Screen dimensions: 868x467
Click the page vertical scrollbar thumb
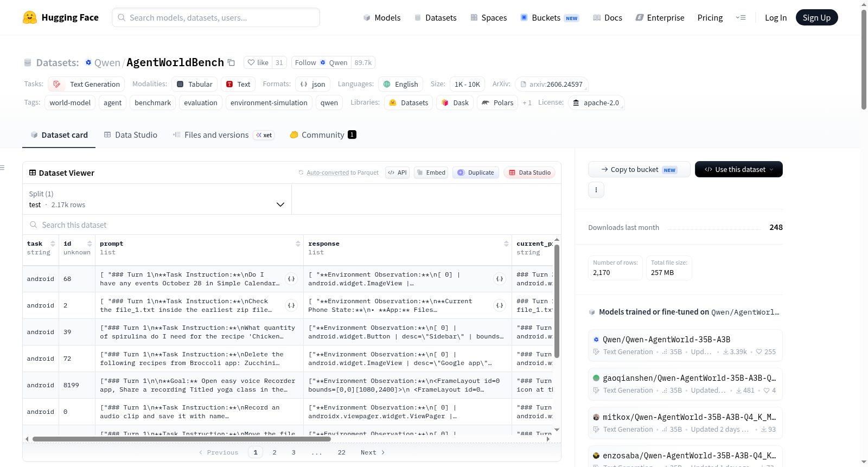pos(864,60)
